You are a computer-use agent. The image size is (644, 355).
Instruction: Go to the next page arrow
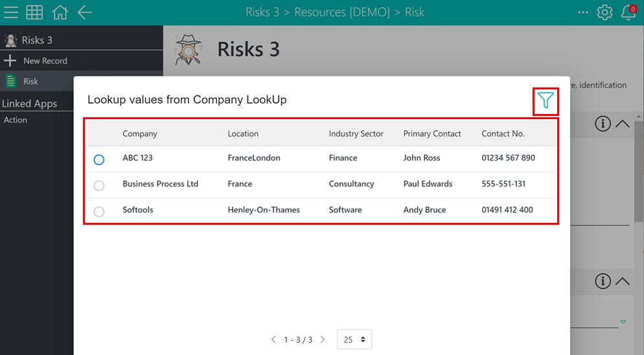323,339
